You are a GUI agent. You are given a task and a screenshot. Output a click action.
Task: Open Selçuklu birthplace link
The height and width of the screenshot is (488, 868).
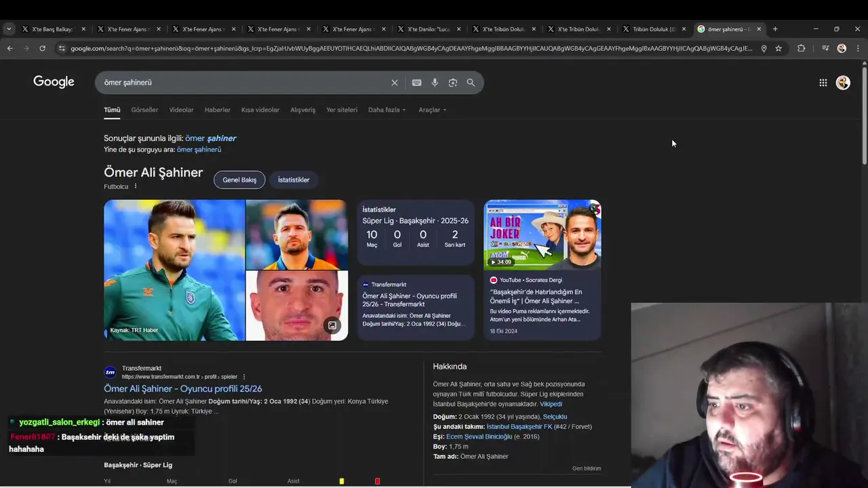click(555, 417)
